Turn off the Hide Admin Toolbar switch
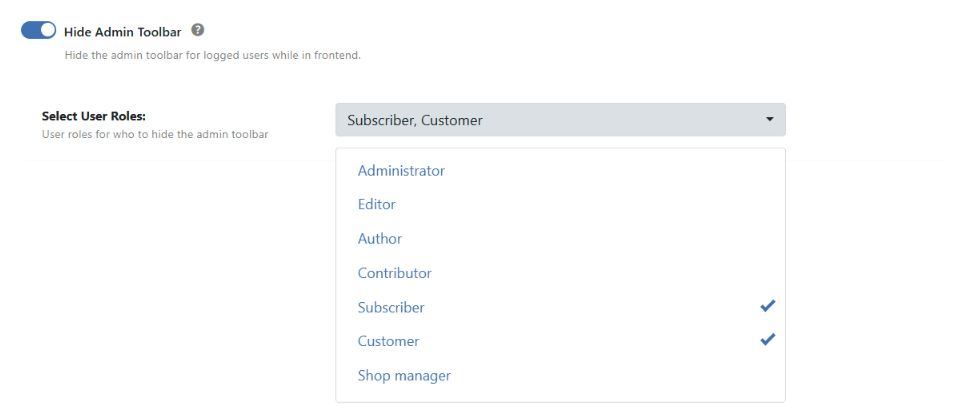Image resolution: width=954 pixels, height=420 pixels. pyautogui.click(x=38, y=31)
